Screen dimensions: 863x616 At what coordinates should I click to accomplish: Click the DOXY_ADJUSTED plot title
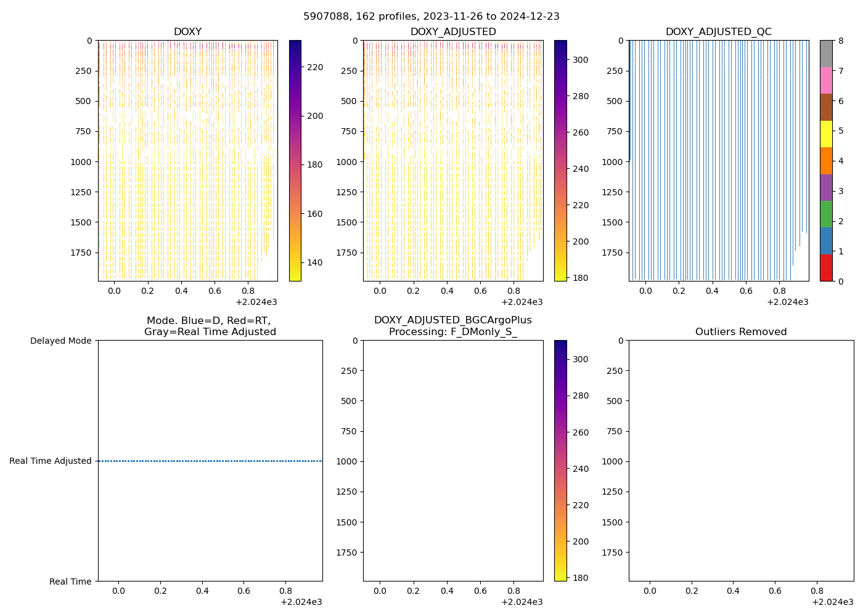tap(453, 32)
